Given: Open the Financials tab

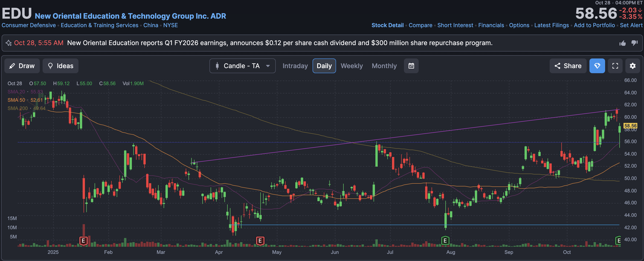Looking at the screenshot, I should click(491, 25).
